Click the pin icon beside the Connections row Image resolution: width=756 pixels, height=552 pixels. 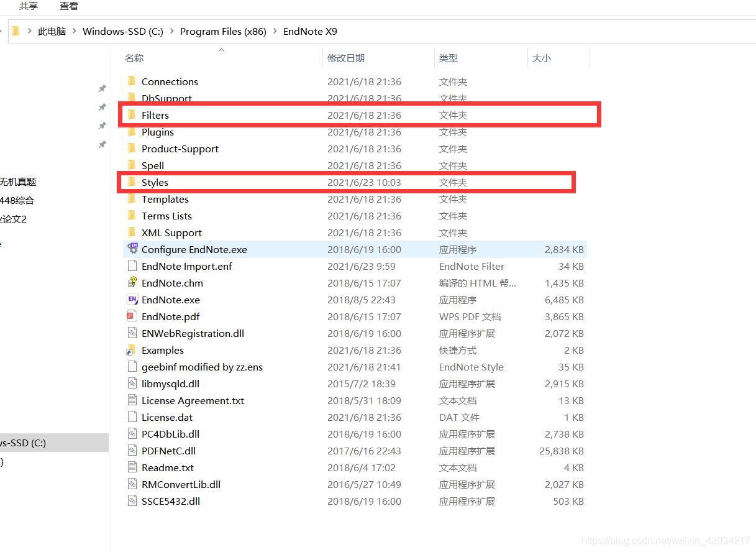102,89
